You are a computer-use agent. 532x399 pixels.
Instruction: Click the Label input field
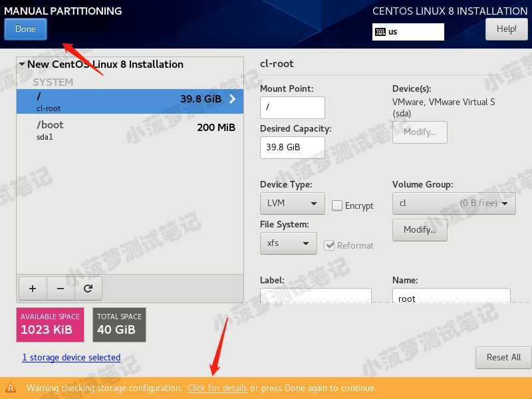click(315, 295)
